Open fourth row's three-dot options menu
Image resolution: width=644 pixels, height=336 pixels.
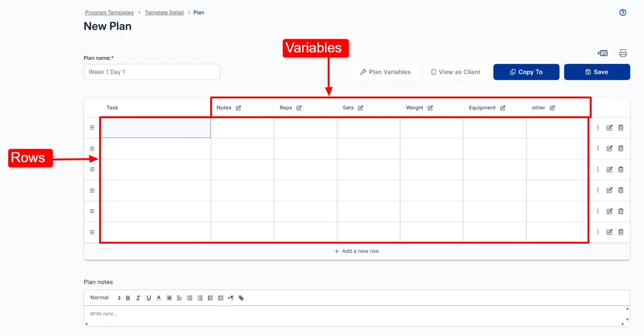(x=598, y=190)
